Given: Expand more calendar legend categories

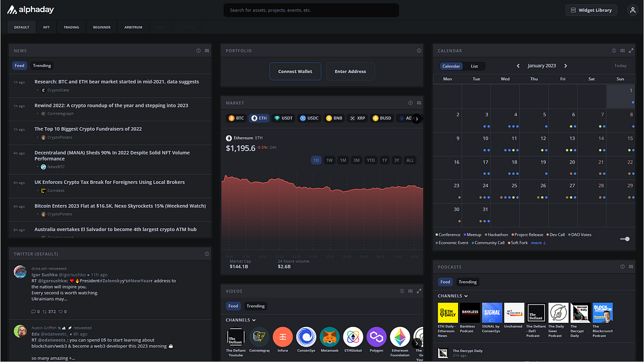Looking at the screenshot, I should pyautogui.click(x=538, y=243).
